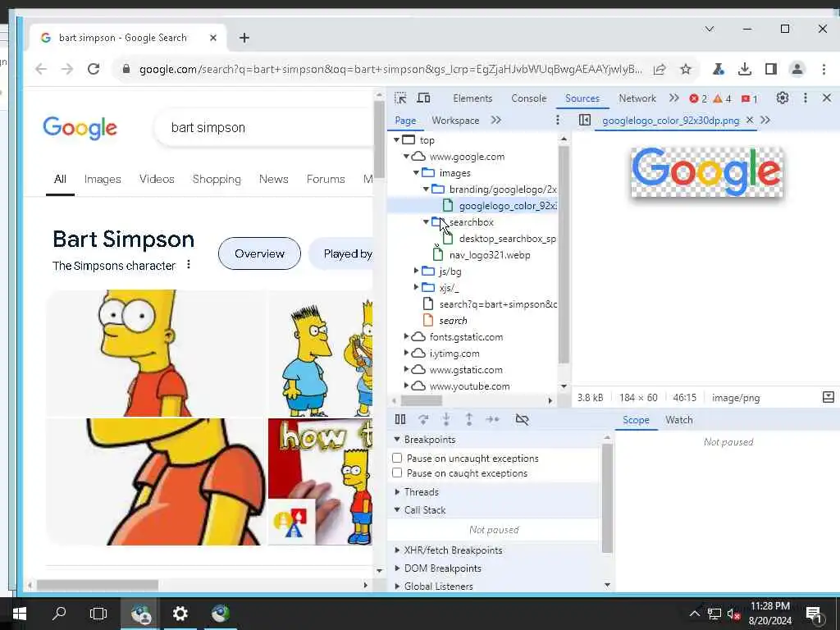The height and width of the screenshot is (630, 840).
Task: Open the Images search filter
Action: [x=103, y=179]
